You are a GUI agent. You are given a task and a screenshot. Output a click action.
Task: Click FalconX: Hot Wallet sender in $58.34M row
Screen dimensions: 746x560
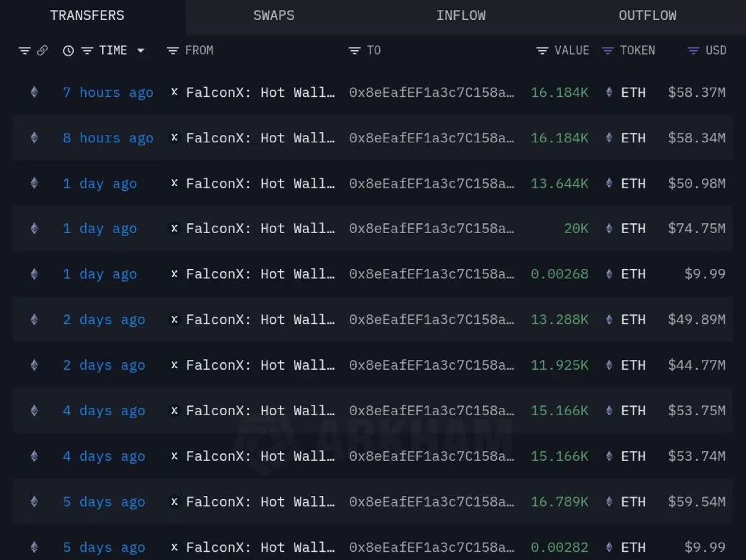tap(260, 138)
